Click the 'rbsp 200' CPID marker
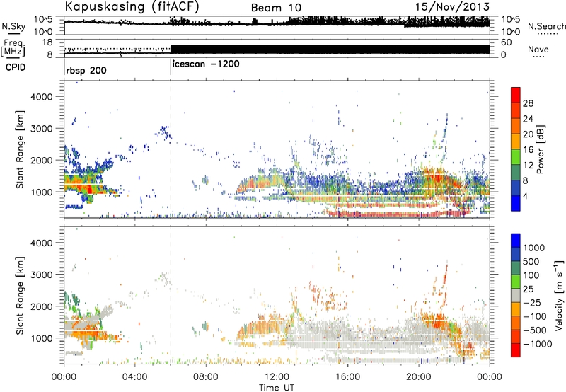Screen dimensions: 566x392 pos(86,70)
